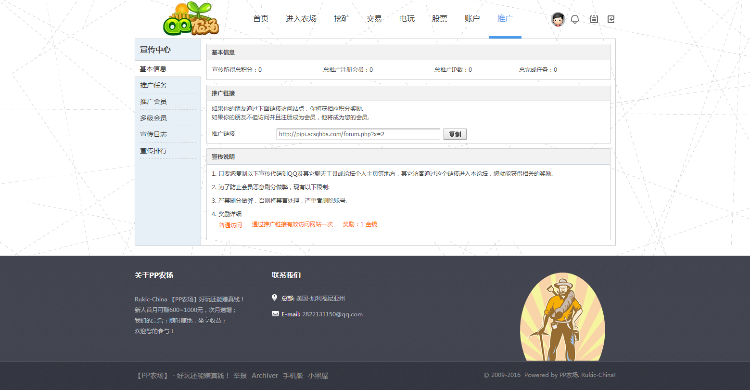Click the 小黑屋 footer link
Viewport: 750px width, 390px height.
pyautogui.click(x=318, y=376)
